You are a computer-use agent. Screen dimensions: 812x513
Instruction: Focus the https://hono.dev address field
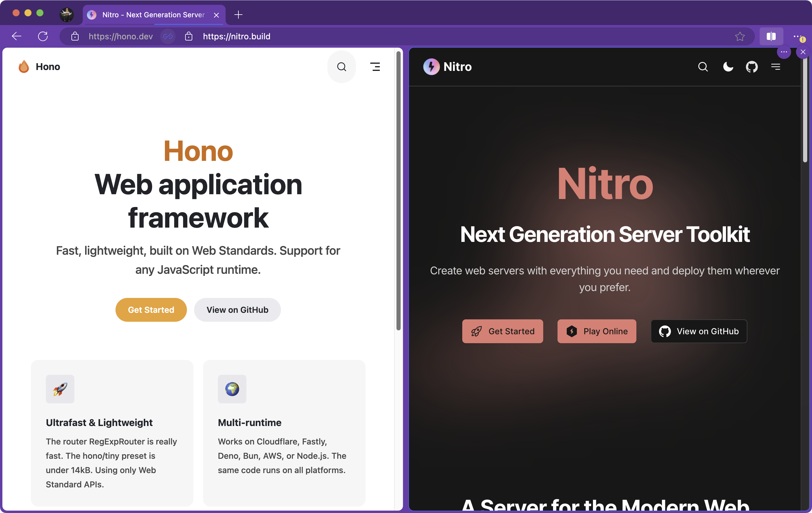[x=121, y=36]
